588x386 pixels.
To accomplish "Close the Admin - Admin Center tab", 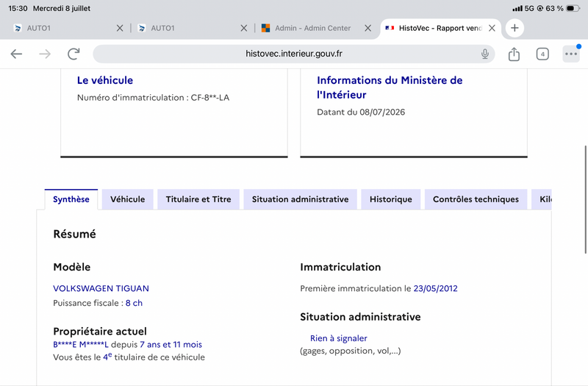I will pos(368,28).
